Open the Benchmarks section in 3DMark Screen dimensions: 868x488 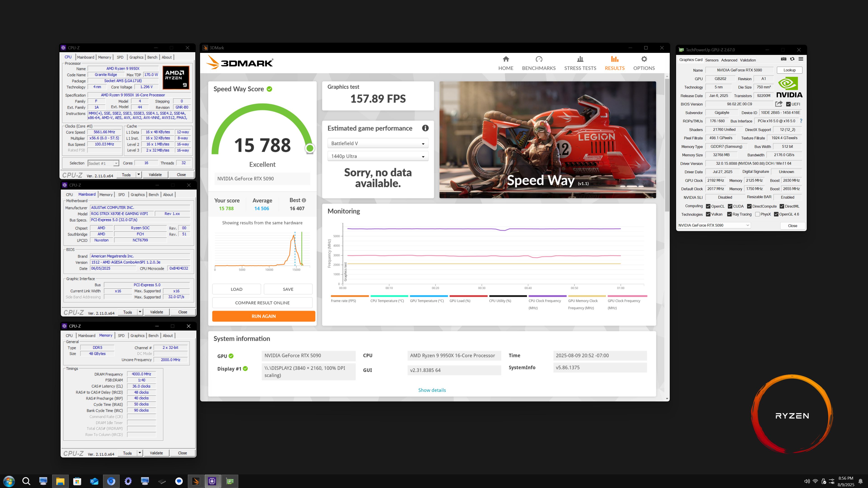[538, 63]
